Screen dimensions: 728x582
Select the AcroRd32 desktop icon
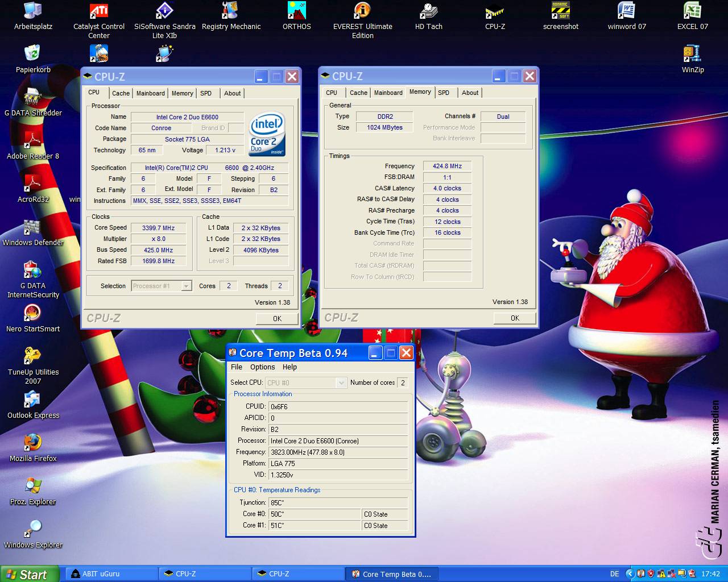coord(33,189)
